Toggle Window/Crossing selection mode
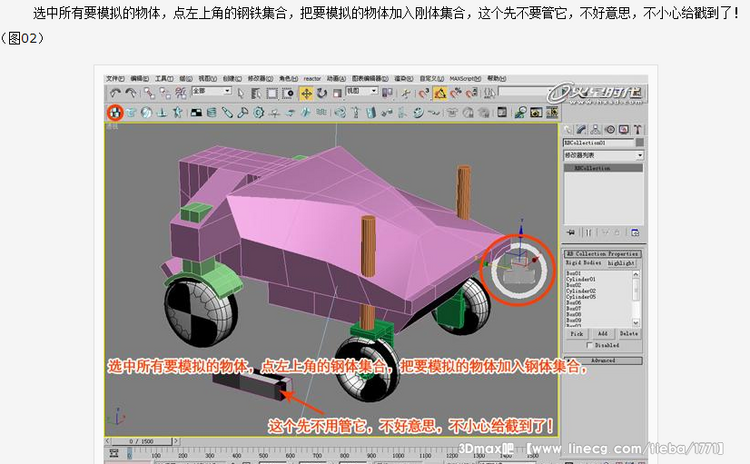Viewport: 750px width, 464px height. point(287,93)
